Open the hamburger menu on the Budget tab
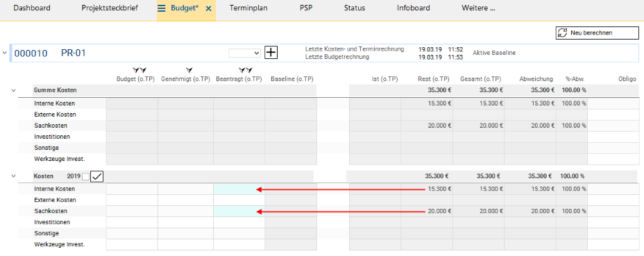This screenshot has width=644, height=256. (x=162, y=8)
